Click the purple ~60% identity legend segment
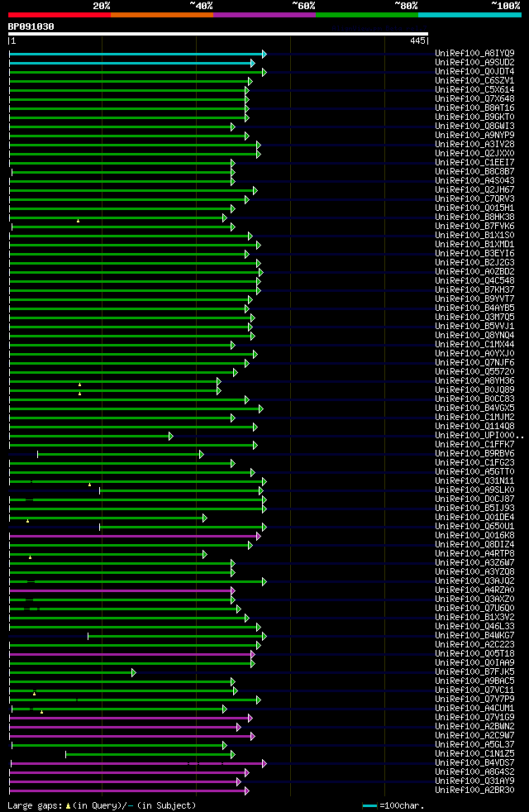Screen dimensions: 529x812 (264, 15)
